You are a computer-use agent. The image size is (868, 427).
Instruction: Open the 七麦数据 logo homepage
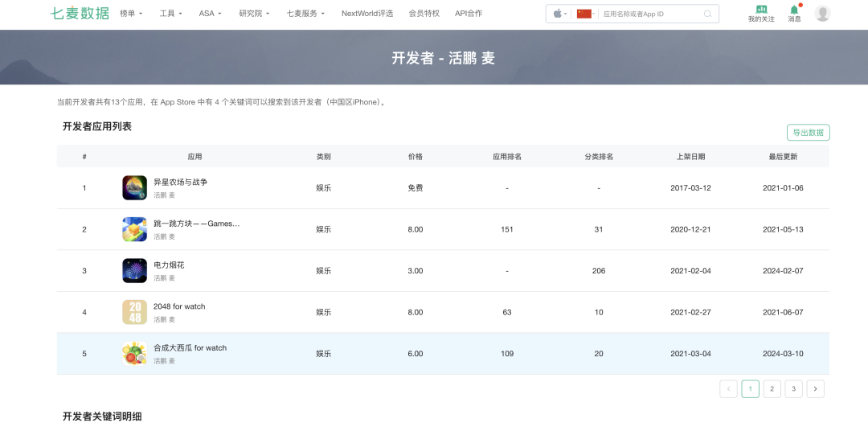pyautogui.click(x=80, y=14)
